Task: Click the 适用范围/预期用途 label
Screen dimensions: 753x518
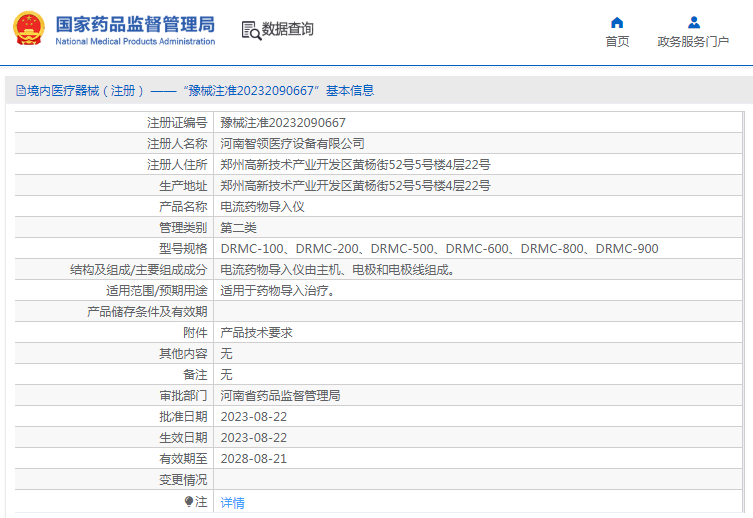Action: pos(157,291)
